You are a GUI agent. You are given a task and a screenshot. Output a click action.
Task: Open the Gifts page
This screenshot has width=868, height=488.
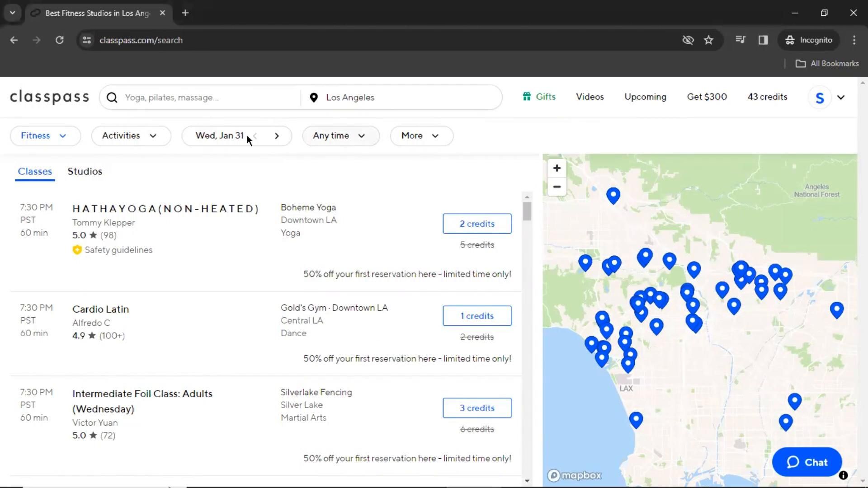(x=539, y=97)
